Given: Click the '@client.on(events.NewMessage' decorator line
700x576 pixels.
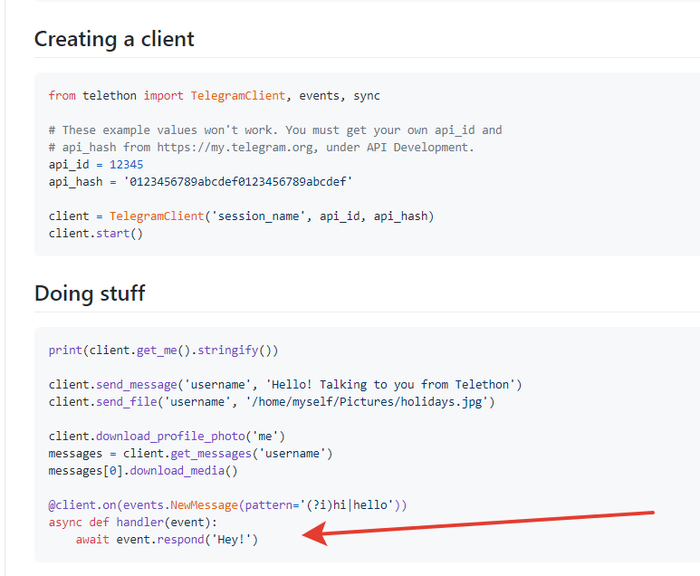Looking at the screenshot, I should point(228,505).
